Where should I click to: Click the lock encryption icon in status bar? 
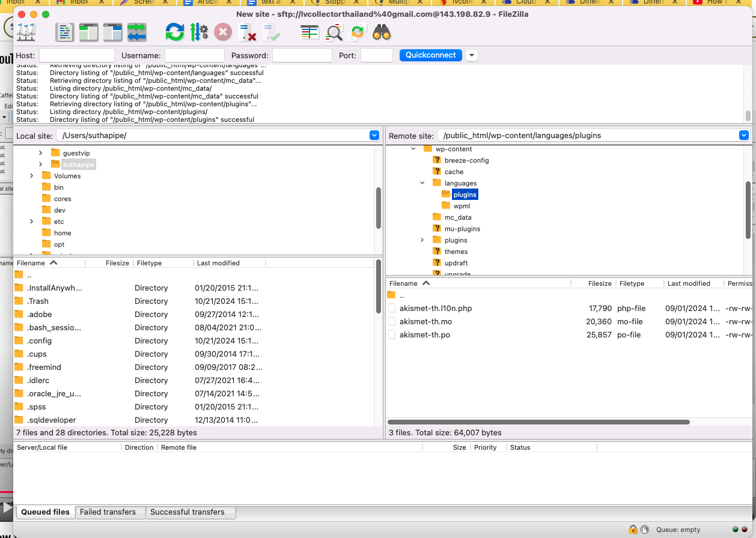point(633,530)
